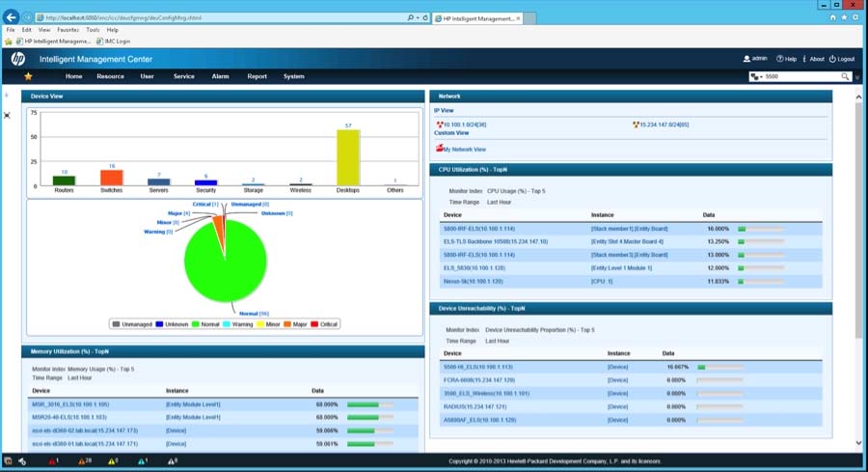Open a new blank browser tab

tap(529, 19)
